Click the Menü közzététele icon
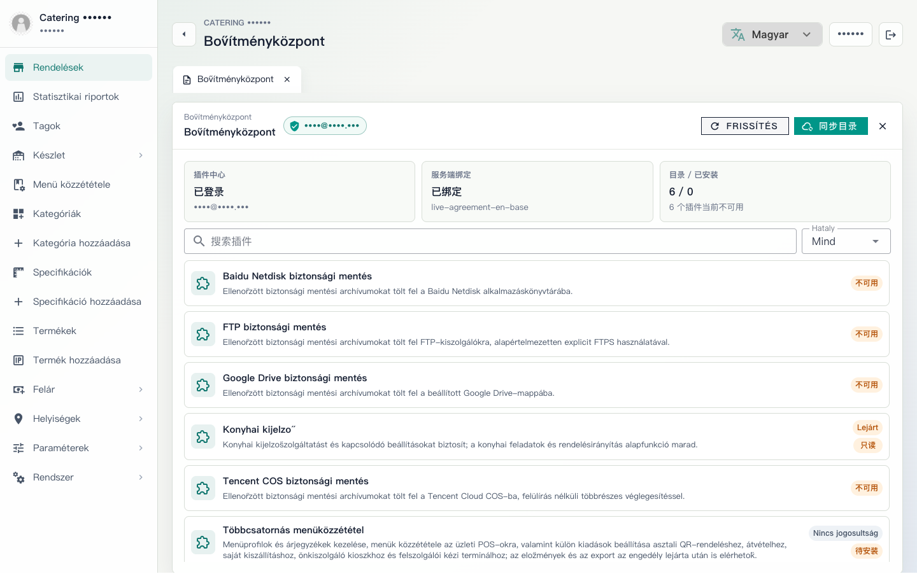The image size is (917, 588). tap(18, 185)
